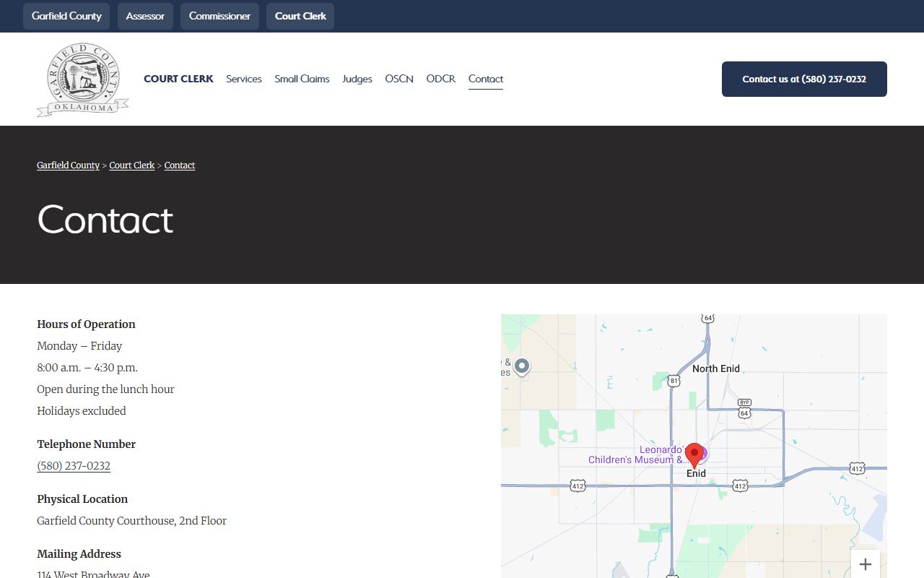Image resolution: width=924 pixels, height=578 pixels.
Task: Click the Garfield County seal logo
Action: [x=82, y=79]
